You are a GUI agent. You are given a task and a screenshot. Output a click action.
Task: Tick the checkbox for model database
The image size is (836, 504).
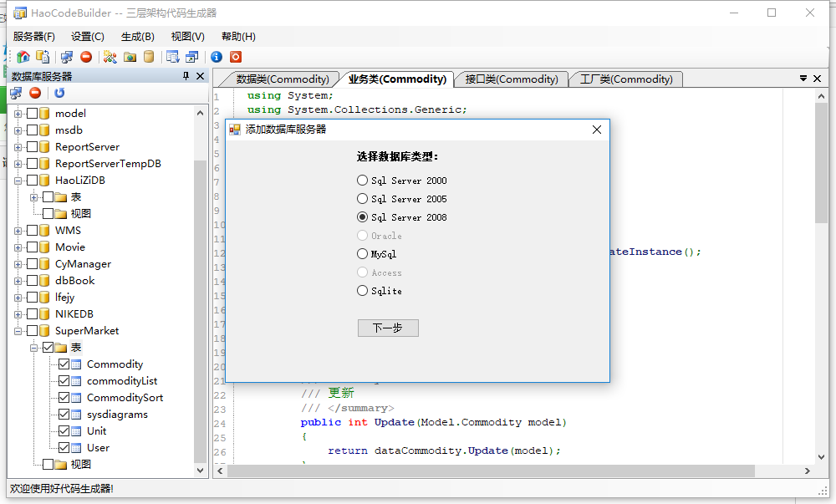pos(32,114)
